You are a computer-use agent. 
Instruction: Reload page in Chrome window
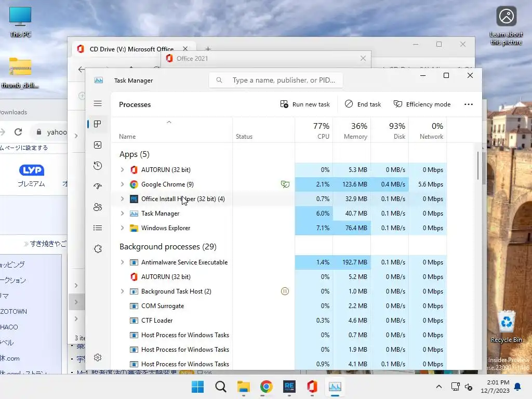click(x=18, y=132)
